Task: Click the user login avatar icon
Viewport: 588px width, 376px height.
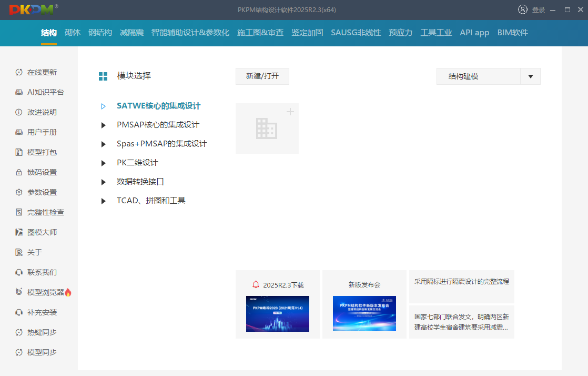Action: (522, 9)
